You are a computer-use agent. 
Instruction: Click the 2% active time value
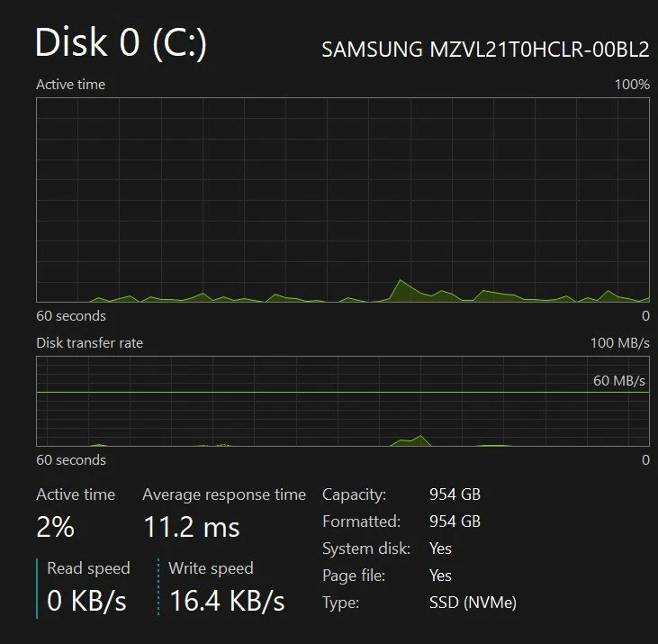tap(55, 527)
